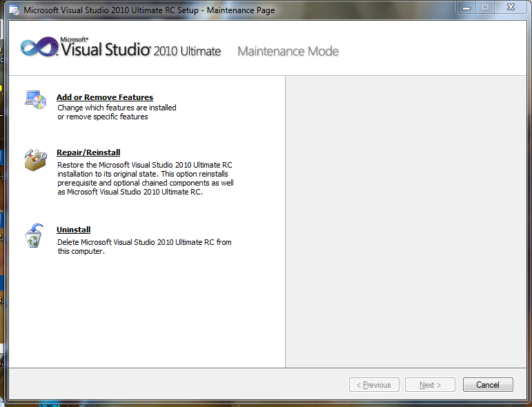Close the Visual Studio setup window
532x407 pixels.
511,8
